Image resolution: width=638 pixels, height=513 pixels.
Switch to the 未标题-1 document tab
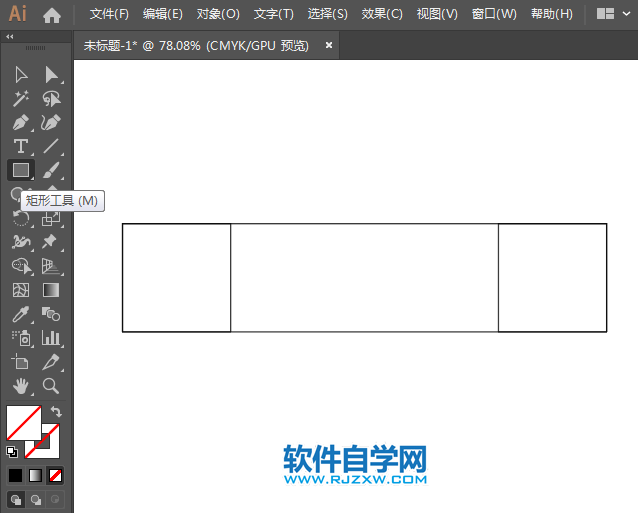[196, 46]
